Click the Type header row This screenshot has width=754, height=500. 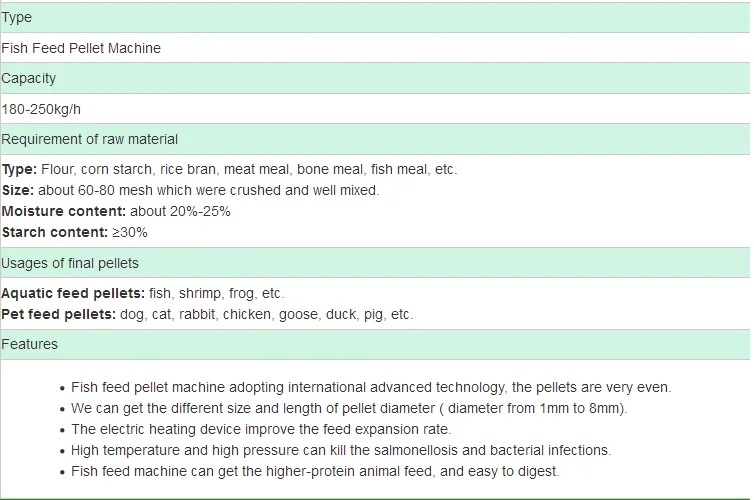click(375, 17)
